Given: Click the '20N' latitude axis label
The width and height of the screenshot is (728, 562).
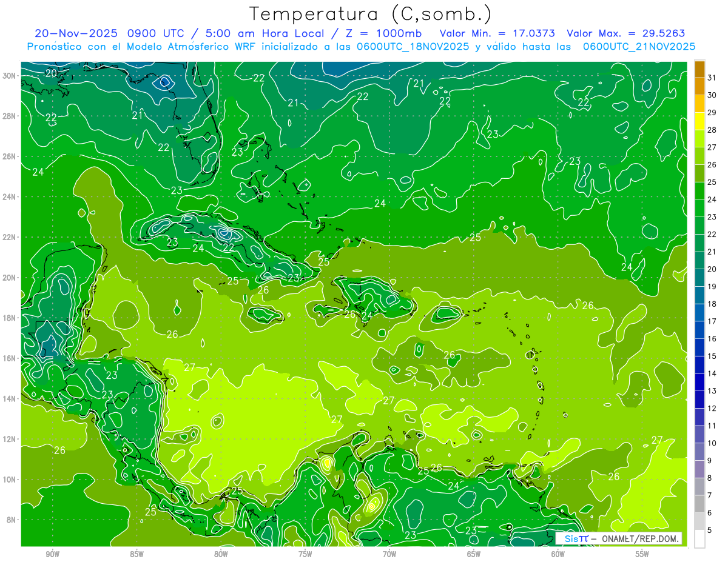Looking at the screenshot, I should [x=9, y=277].
